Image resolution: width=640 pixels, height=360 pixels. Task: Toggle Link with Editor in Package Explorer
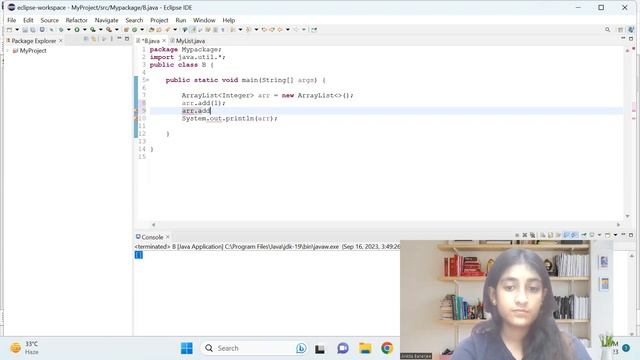click(94, 39)
